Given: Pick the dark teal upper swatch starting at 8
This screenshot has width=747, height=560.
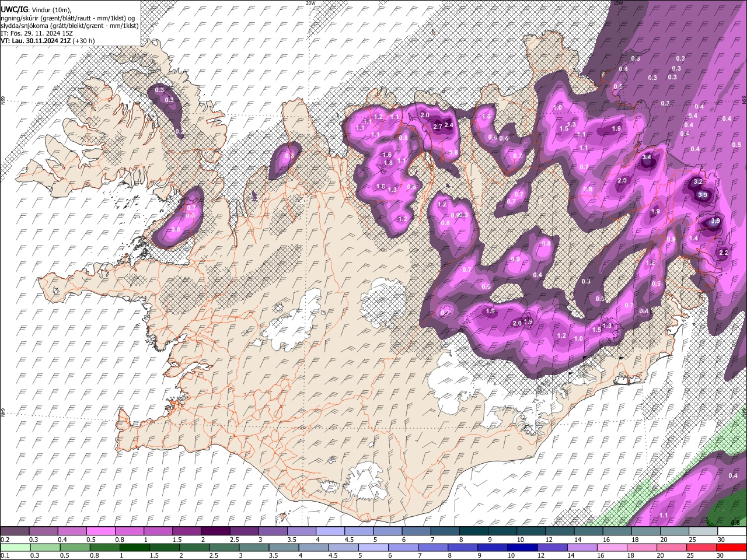Looking at the screenshot, I should coord(474,531).
